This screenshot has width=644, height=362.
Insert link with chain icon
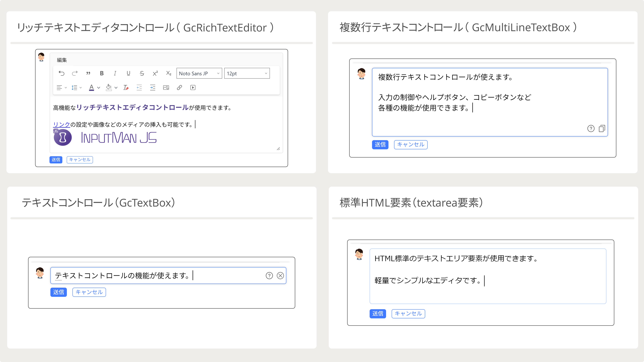point(179,87)
